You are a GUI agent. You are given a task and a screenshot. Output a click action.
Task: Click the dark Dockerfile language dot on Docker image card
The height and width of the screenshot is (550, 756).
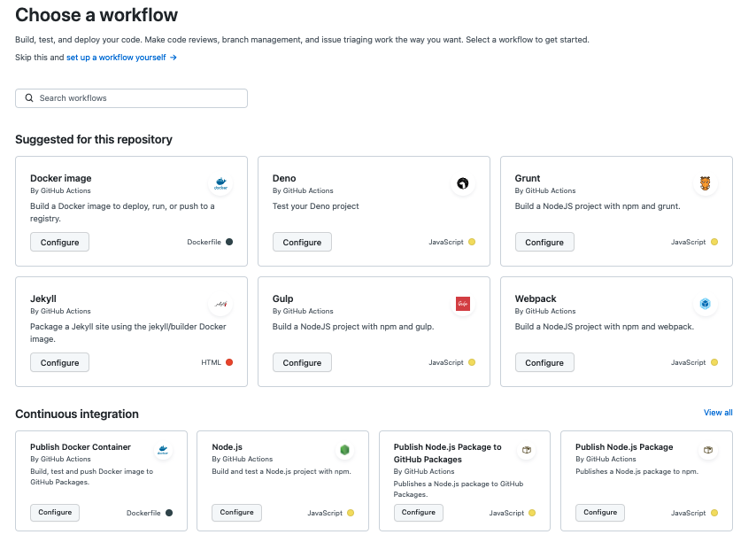(x=229, y=241)
